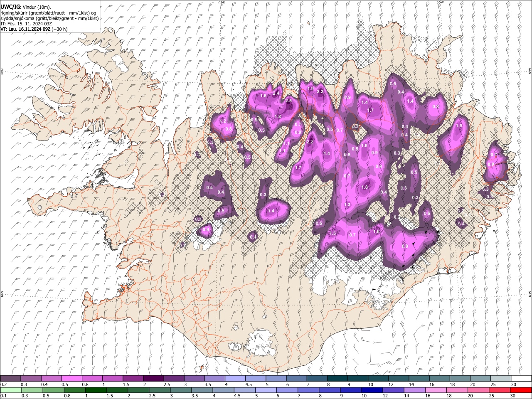Pick the lavender swatch starting at 4 in purple scale
This screenshot has width=532, height=399.
point(235,379)
